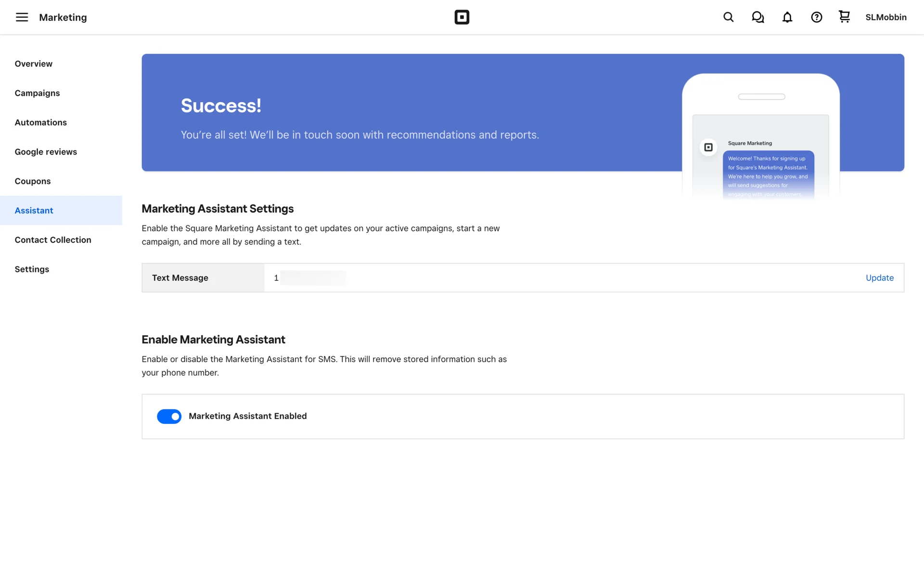Open the help question-mark icon
This screenshot has width=924, height=578.
click(816, 17)
